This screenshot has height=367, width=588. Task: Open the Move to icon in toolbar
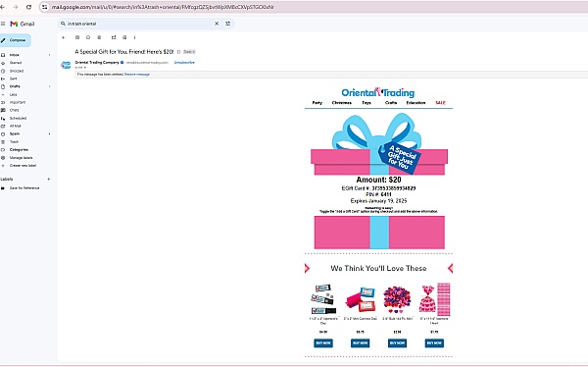coord(114,37)
